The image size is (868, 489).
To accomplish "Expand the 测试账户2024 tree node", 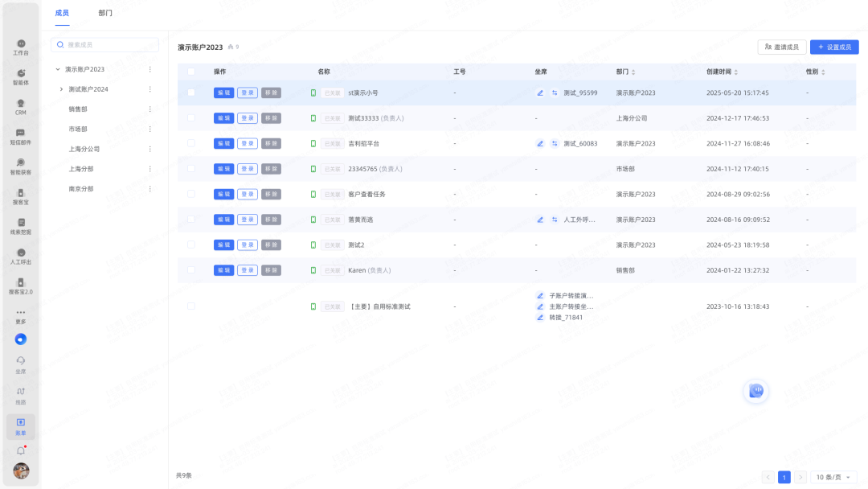I will tap(62, 89).
